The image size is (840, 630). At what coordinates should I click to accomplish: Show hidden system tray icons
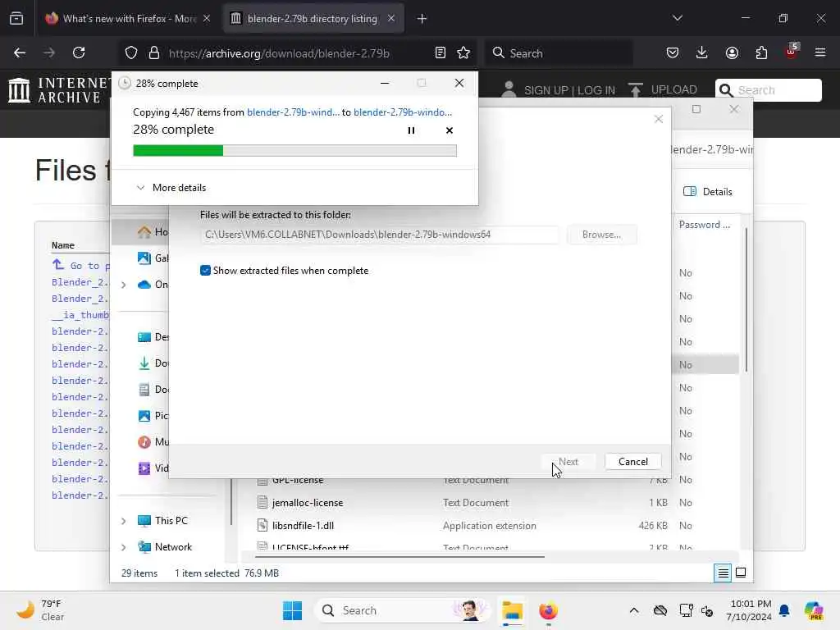[634, 610]
